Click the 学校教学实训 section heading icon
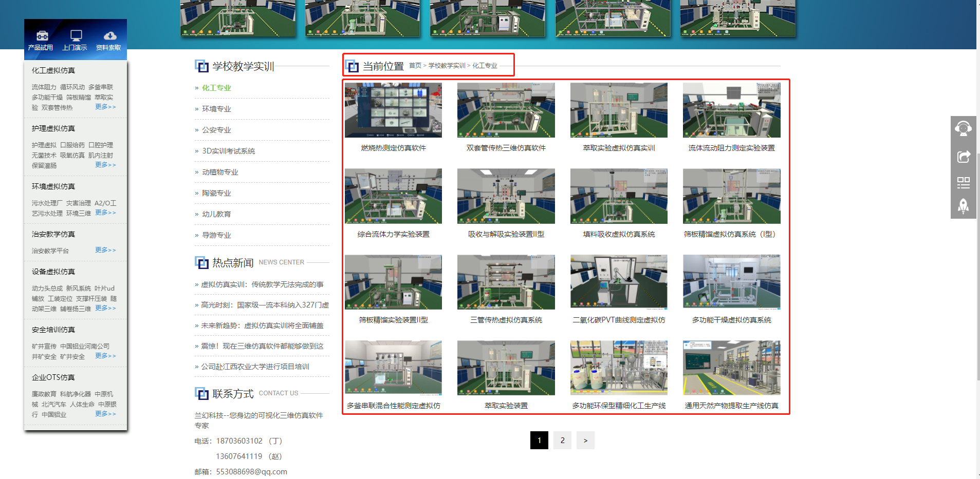 (x=201, y=66)
